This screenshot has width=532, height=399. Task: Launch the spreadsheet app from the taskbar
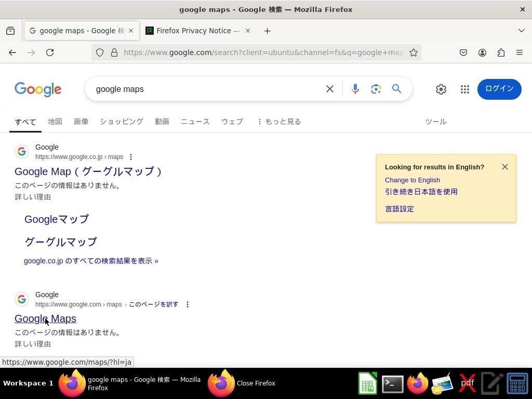(368, 383)
